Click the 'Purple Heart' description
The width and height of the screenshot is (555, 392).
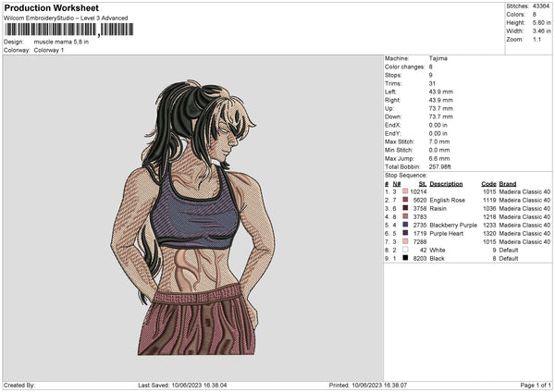tap(447, 234)
